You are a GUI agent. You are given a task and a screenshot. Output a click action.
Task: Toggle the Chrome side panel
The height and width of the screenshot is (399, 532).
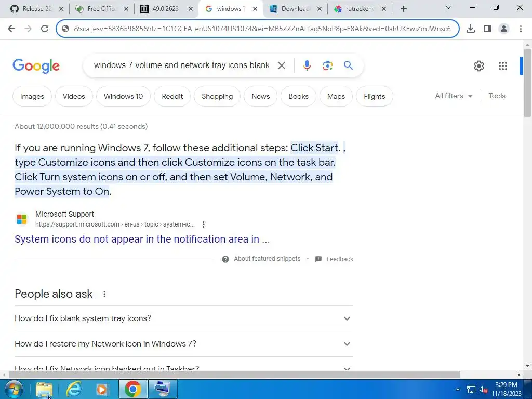pos(487,29)
